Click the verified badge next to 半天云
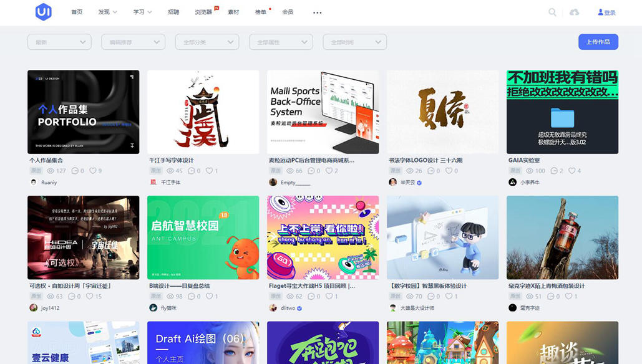This screenshot has height=364, width=642. 419,183
